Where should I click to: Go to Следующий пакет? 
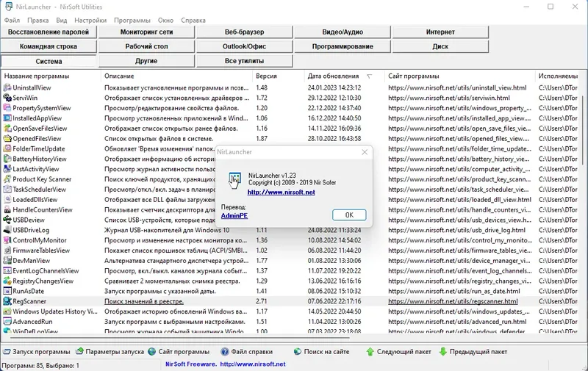coord(398,352)
